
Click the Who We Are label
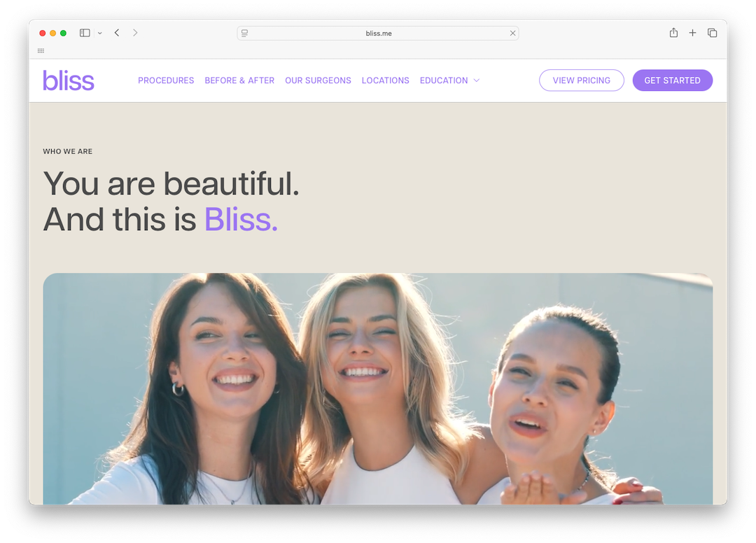tap(67, 151)
